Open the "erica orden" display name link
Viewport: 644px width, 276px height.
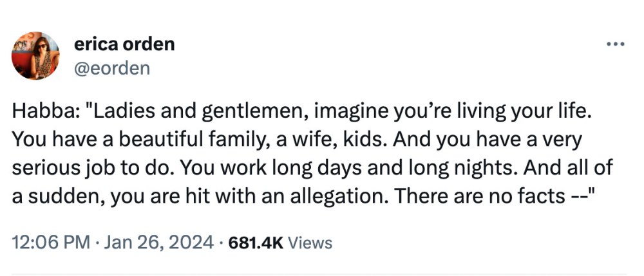124,44
